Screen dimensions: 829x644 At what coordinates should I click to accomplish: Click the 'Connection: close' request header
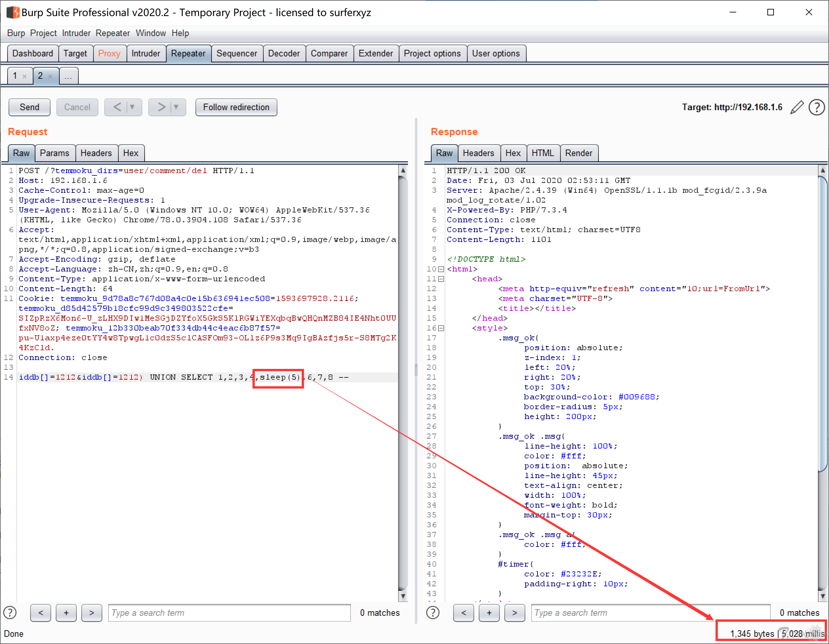click(x=63, y=357)
